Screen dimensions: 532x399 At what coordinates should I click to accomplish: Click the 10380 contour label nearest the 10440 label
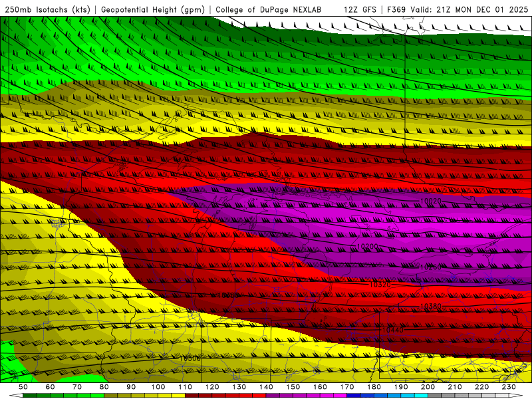click(x=430, y=307)
